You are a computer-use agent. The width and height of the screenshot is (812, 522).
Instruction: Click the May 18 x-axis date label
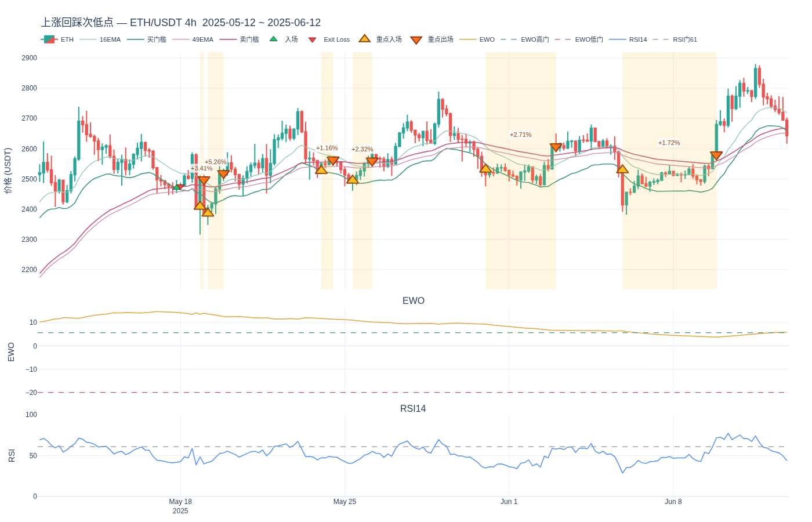pos(180,502)
